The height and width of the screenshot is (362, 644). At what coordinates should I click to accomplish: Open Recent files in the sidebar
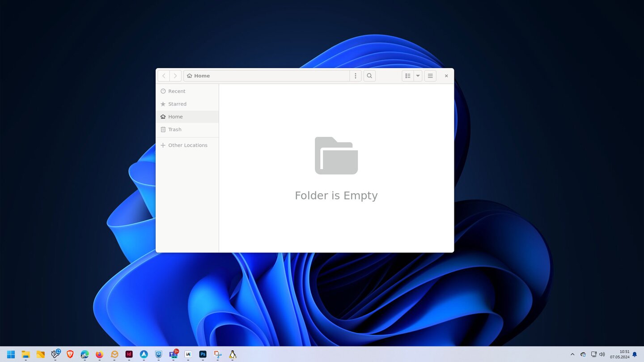[177, 91]
